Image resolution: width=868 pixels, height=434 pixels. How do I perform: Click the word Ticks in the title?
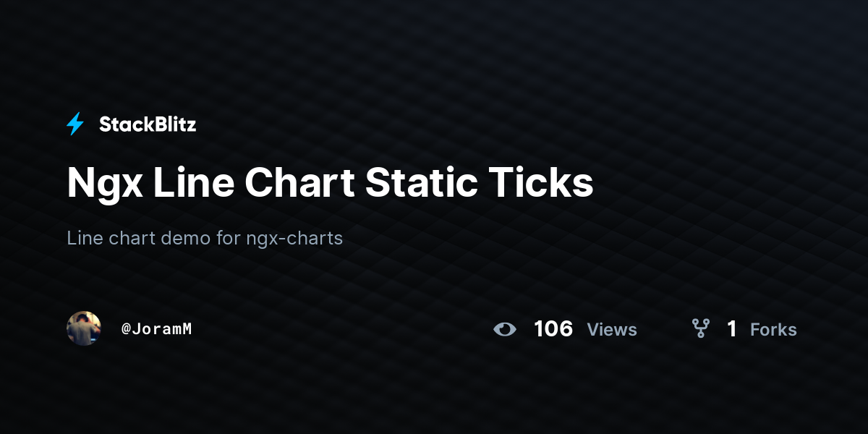point(541,182)
